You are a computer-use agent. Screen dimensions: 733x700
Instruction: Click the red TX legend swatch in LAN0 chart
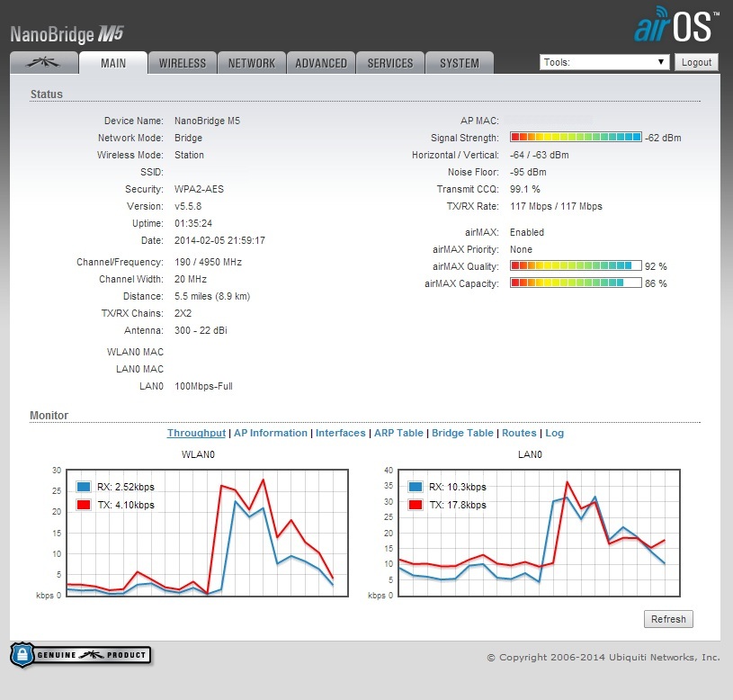[416, 505]
